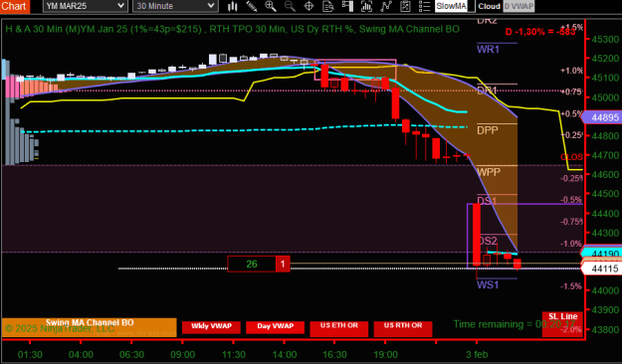Click the zoom in magnifier icon

click(271, 6)
